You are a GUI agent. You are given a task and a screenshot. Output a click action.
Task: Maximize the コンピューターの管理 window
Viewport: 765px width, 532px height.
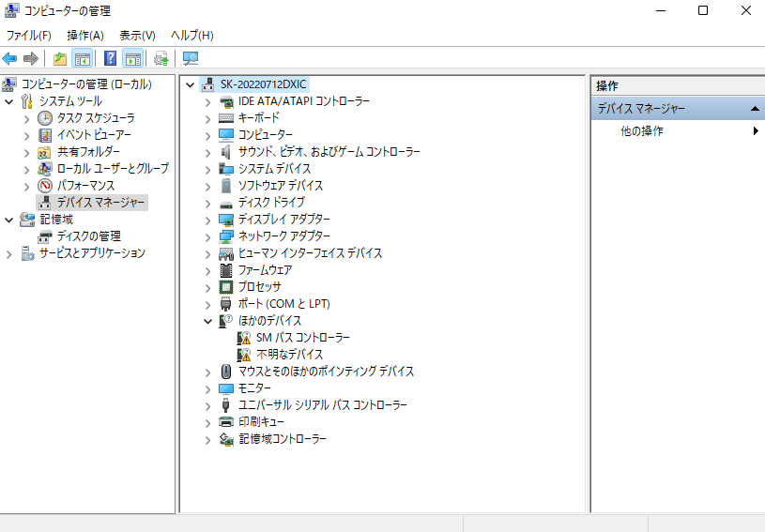(x=703, y=10)
